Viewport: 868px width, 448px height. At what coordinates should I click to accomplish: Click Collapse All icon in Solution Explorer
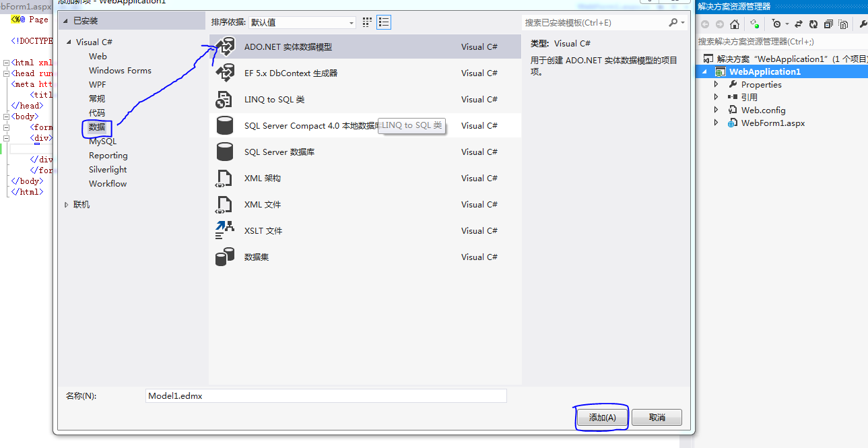coord(828,24)
